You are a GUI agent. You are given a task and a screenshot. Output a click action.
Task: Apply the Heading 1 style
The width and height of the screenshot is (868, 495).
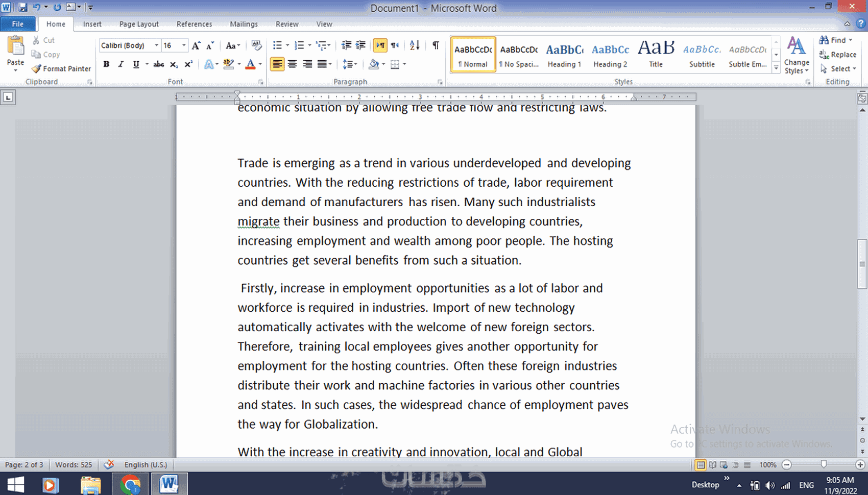pos(564,55)
